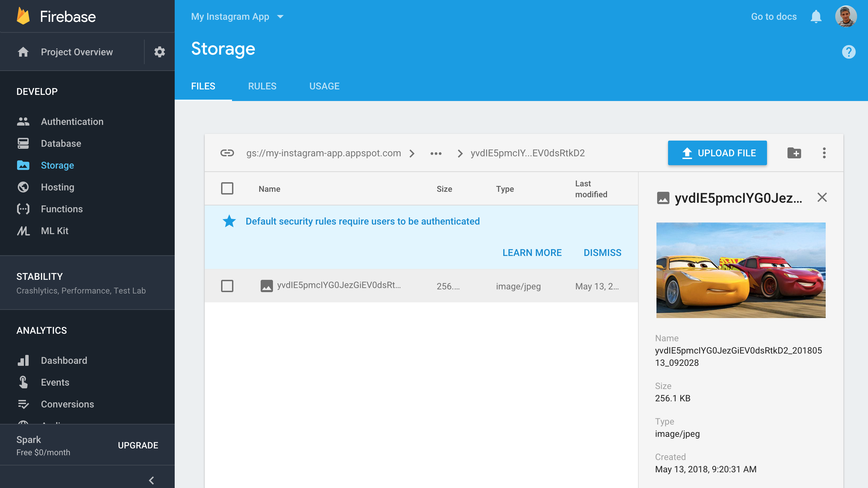Open Hosting in the sidebar
Viewport: 868px width, 488px height.
click(x=58, y=187)
